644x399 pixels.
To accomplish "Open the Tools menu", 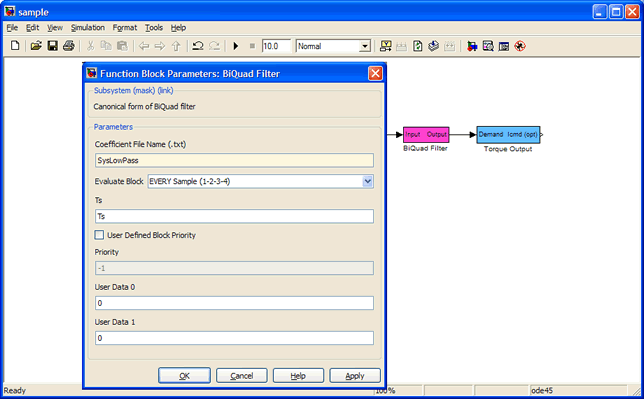I will (x=154, y=28).
